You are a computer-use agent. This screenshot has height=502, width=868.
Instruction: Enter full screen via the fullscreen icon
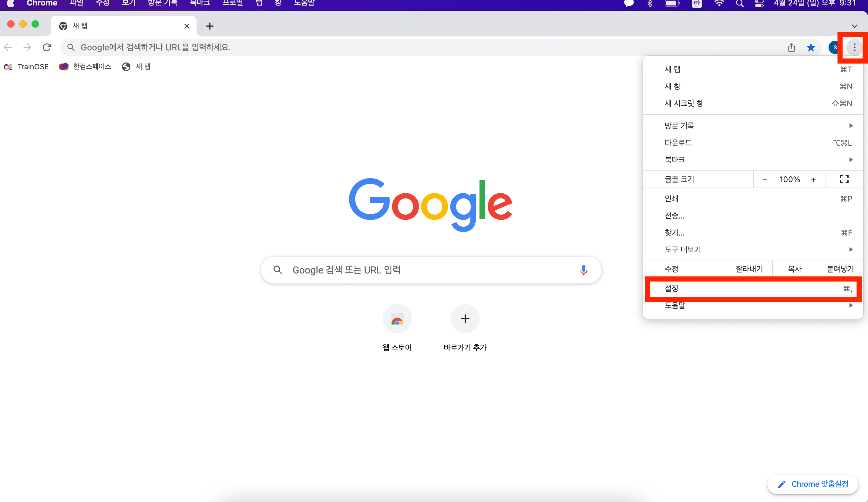(x=845, y=179)
